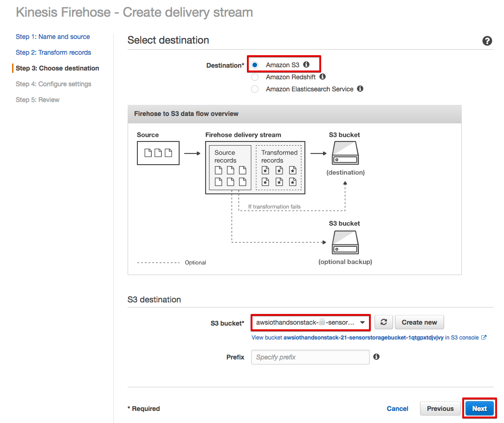
Task: Go to Step 2: Transform records
Action: pos(53,52)
